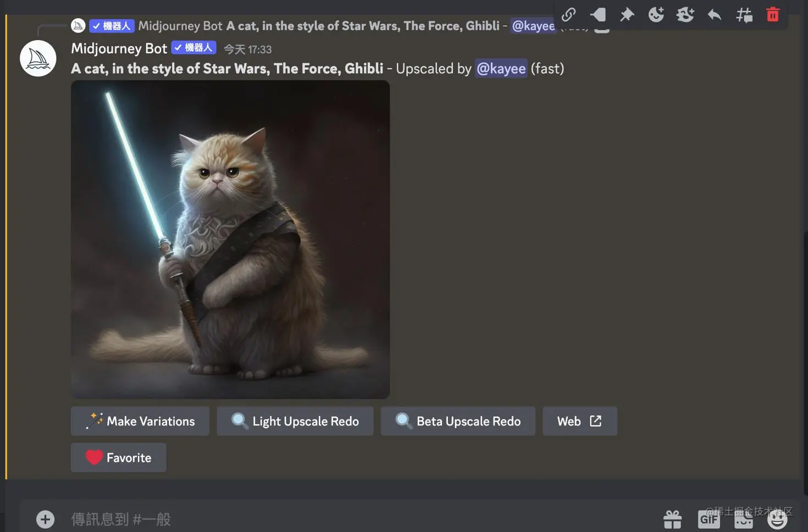Open the upscaled lightsaber cat image

click(x=230, y=240)
